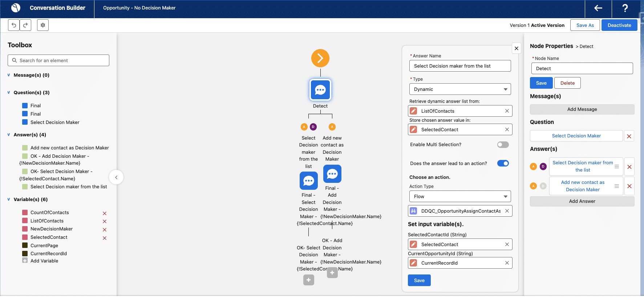Image resolution: width=644 pixels, height=301 pixels.
Task: Click the purple D badge under Detect
Action: [x=313, y=127]
